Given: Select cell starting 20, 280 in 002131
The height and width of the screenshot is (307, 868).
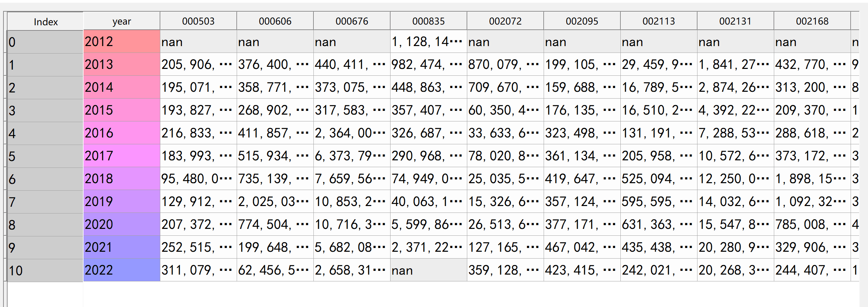Looking at the screenshot, I should pos(736,247).
